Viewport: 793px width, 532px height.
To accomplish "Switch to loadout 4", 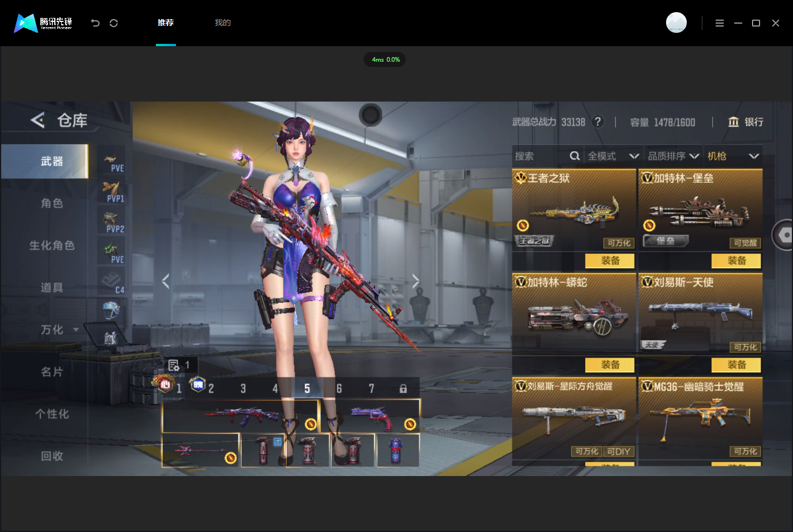I will tap(275, 389).
